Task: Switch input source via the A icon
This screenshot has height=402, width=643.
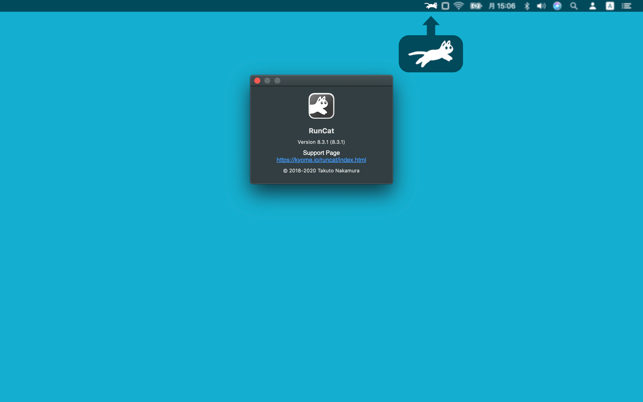Action: click(x=610, y=6)
